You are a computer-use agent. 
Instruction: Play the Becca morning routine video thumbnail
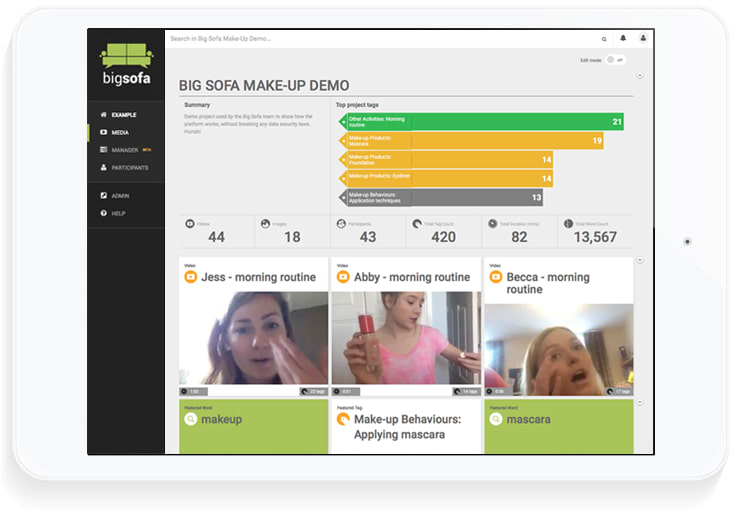tap(559, 350)
